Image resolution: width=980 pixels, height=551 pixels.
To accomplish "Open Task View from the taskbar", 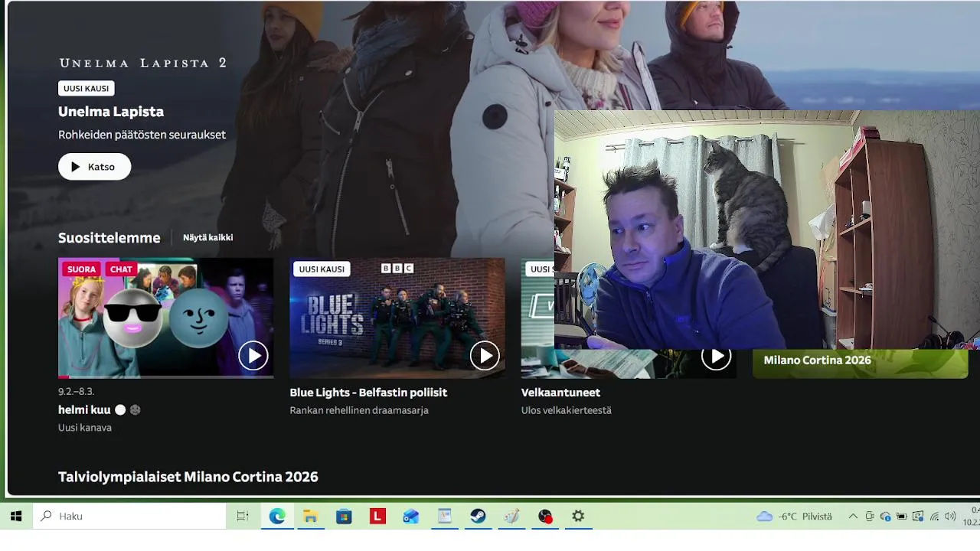I will coord(243,517).
